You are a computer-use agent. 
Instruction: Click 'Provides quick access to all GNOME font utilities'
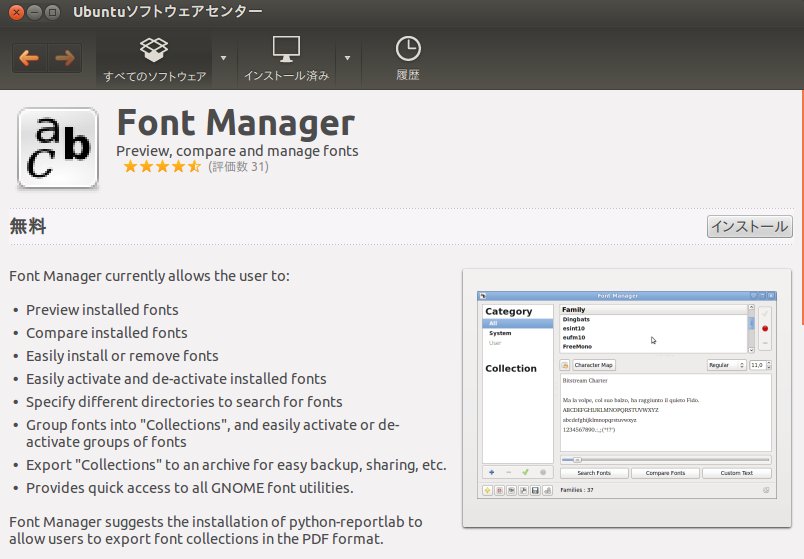point(190,488)
